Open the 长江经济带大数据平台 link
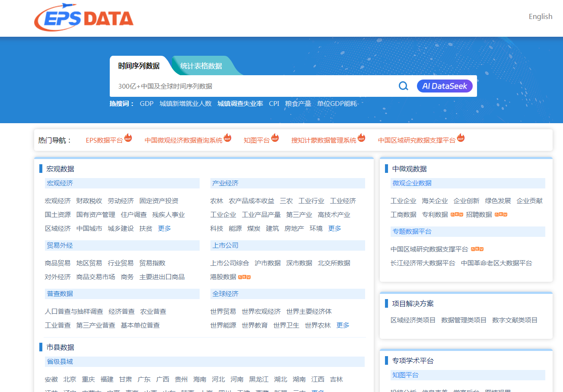 pyautogui.click(x=423, y=263)
